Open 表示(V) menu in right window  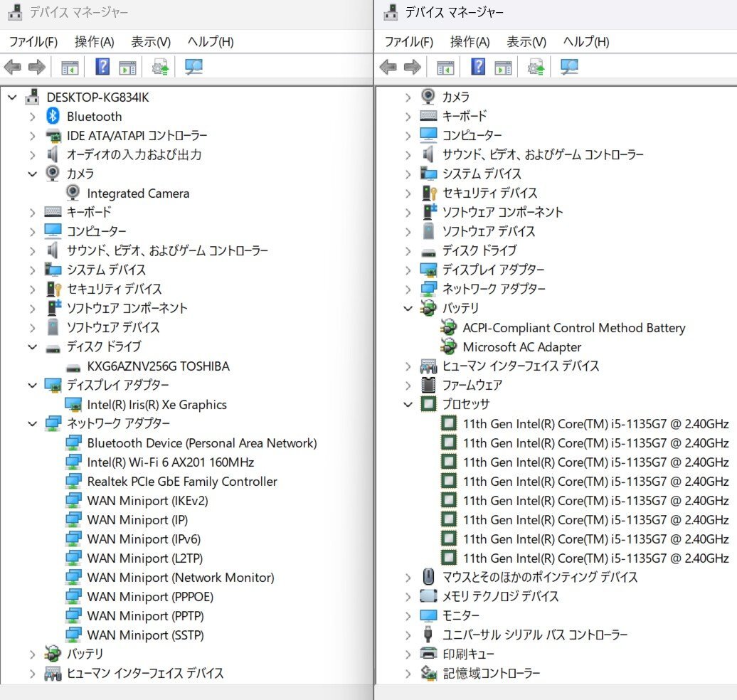[526, 42]
